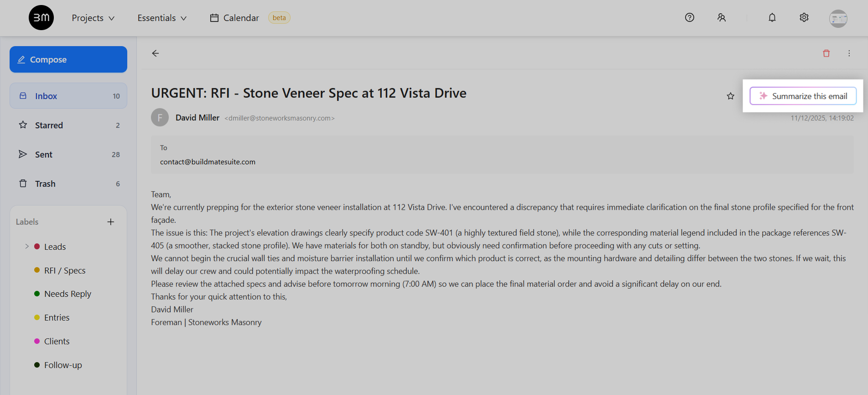Star this email using the star toggle
The image size is (868, 395).
pyautogui.click(x=730, y=96)
